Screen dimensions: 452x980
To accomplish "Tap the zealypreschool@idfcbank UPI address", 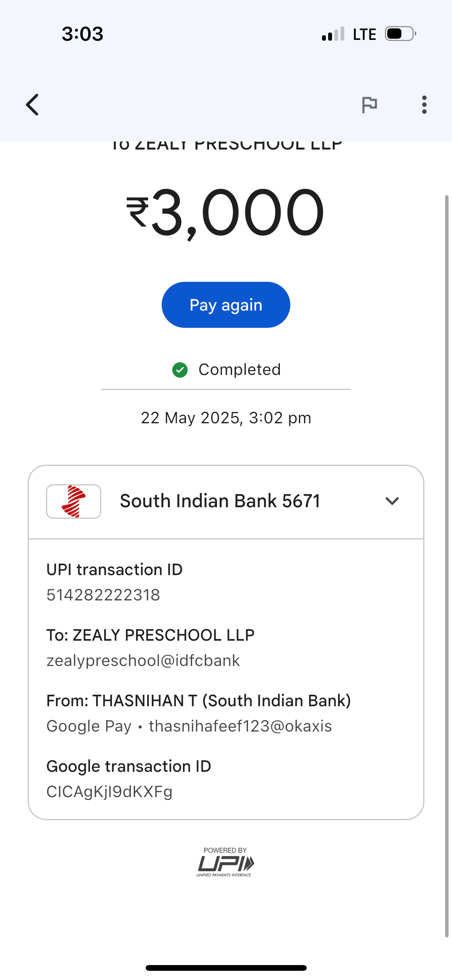I will click(143, 661).
